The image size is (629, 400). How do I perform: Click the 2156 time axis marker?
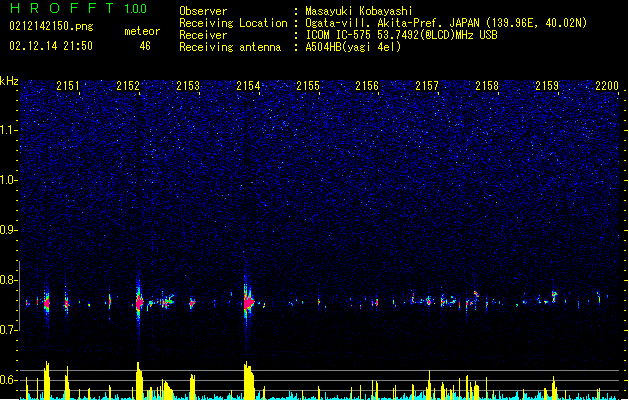click(367, 85)
